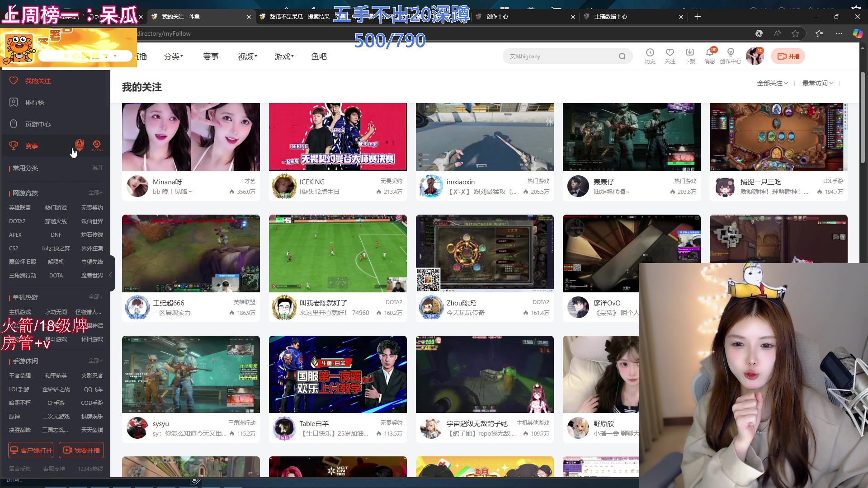Click Minana呀 streamer avatar

click(x=137, y=186)
